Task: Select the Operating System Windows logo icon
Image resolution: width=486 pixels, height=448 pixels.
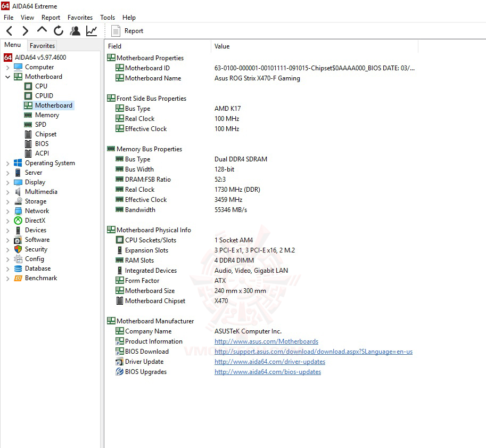Action: [18, 163]
